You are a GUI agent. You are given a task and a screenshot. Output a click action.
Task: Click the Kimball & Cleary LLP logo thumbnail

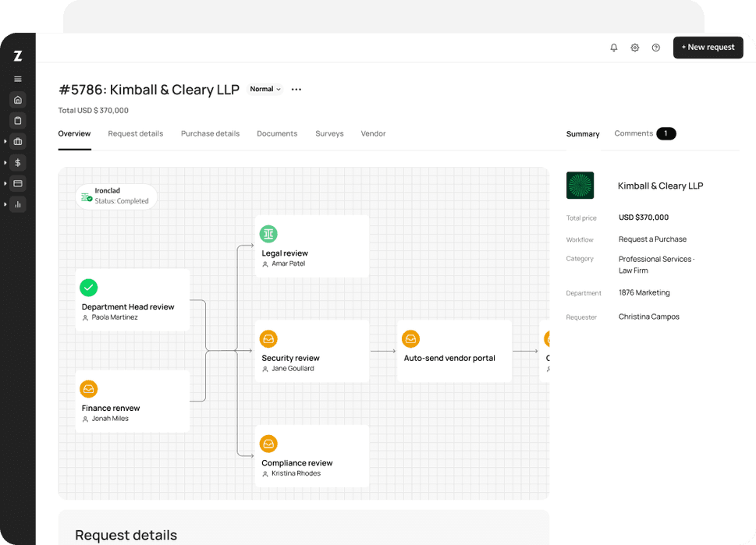[580, 186]
